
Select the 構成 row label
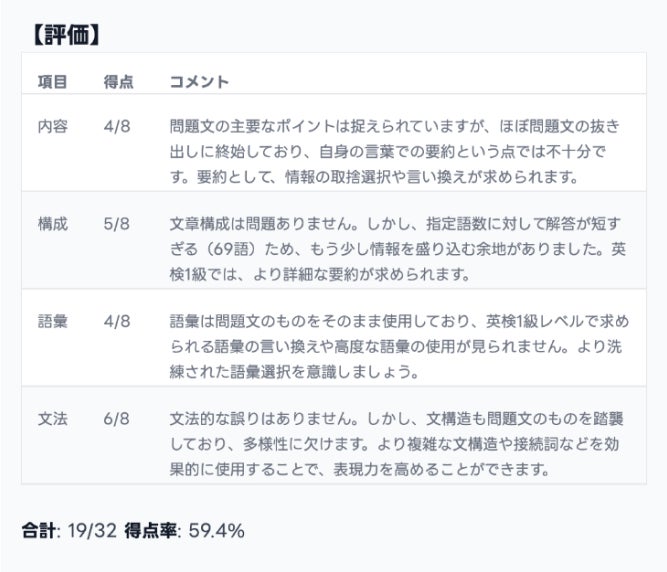(x=52, y=225)
